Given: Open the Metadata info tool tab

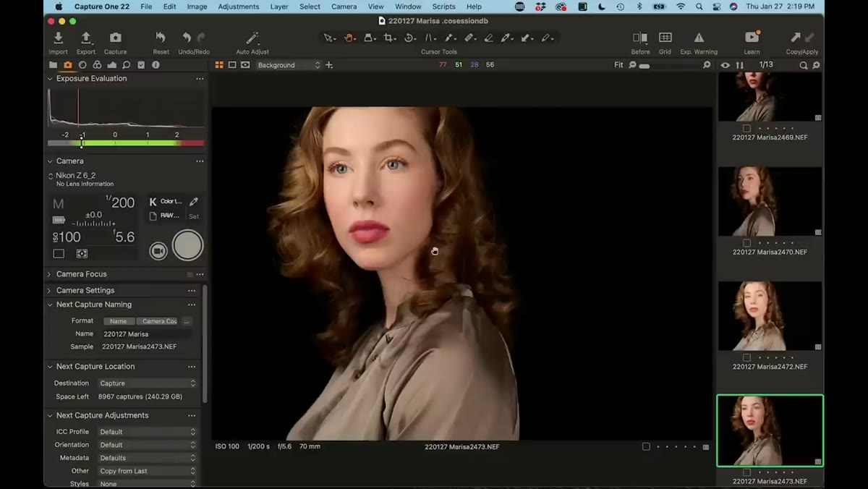Looking at the screenshot, I should [x=156, y=65].
